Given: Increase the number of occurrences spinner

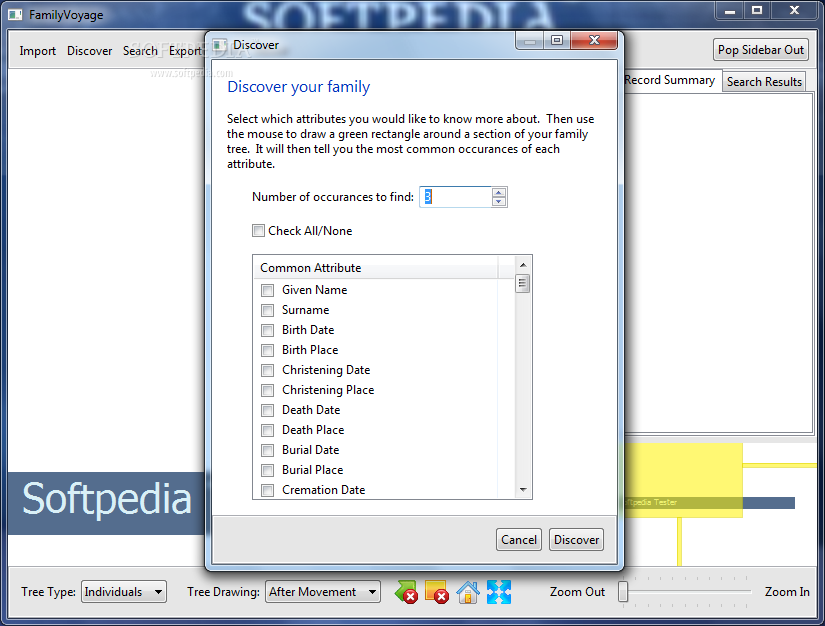Looking at the screenshot, I should coord(499,192).
